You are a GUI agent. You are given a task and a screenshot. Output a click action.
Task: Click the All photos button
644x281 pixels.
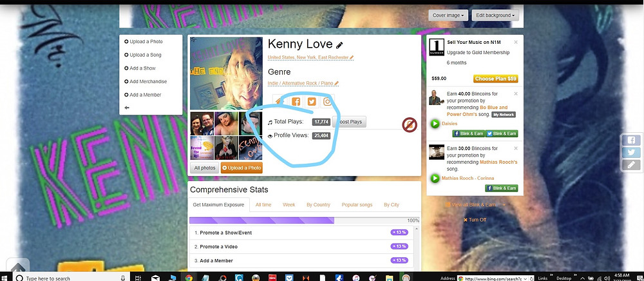[x=205, y=168]
